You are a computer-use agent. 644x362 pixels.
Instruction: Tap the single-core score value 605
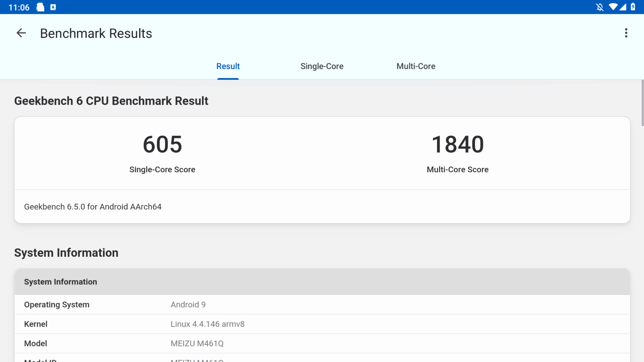click(x=162, y=144)
